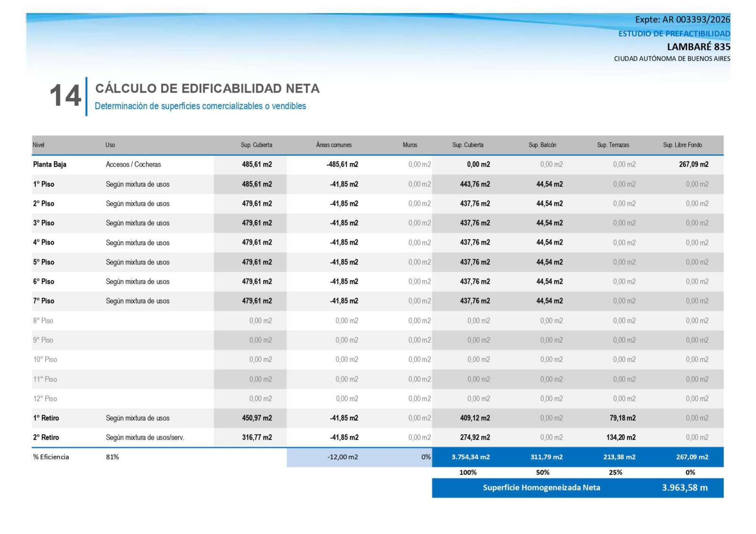Click the Superficie Homogeneizada Neta total value
This screenshot has height=534, width=756.
click(x=684, y=488)
